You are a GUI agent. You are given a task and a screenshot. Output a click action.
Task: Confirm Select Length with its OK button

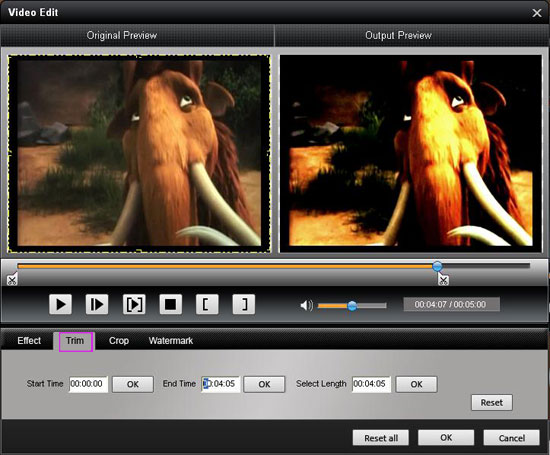[416, 384]
